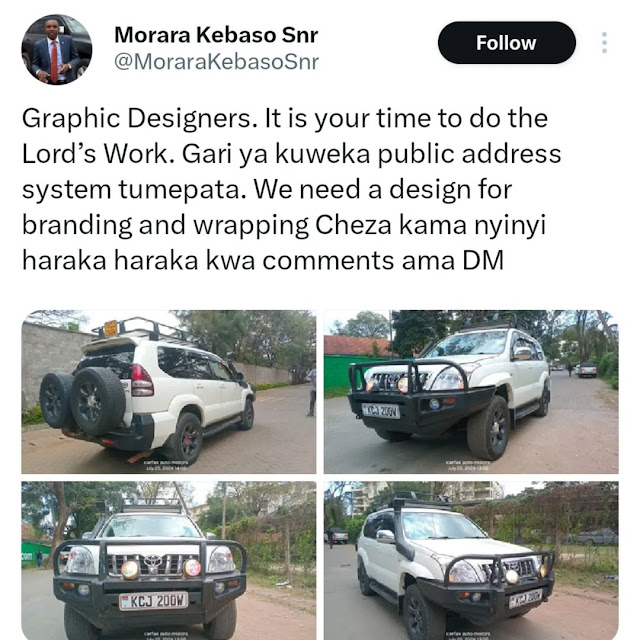The height and width of the screenshot is (640, 640).
Task: Open the @MoraraKebasoSnr handle link
Action: 217,62
